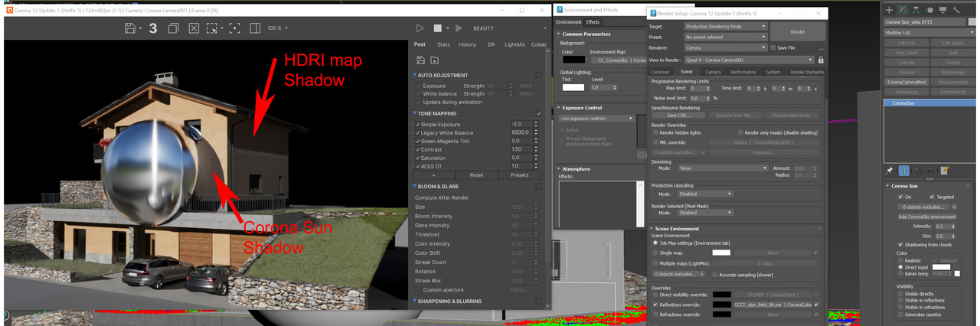Toggle the ACES OT operator checkbox

point(416,166)
